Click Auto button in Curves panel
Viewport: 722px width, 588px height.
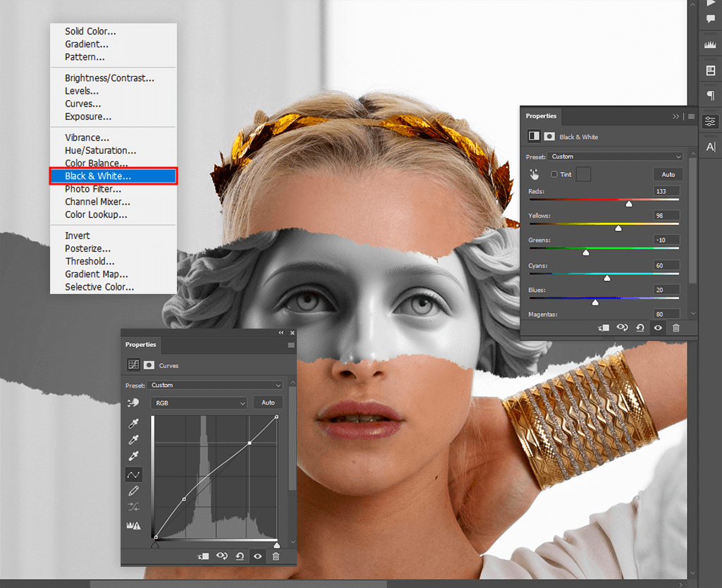point(268,403)
